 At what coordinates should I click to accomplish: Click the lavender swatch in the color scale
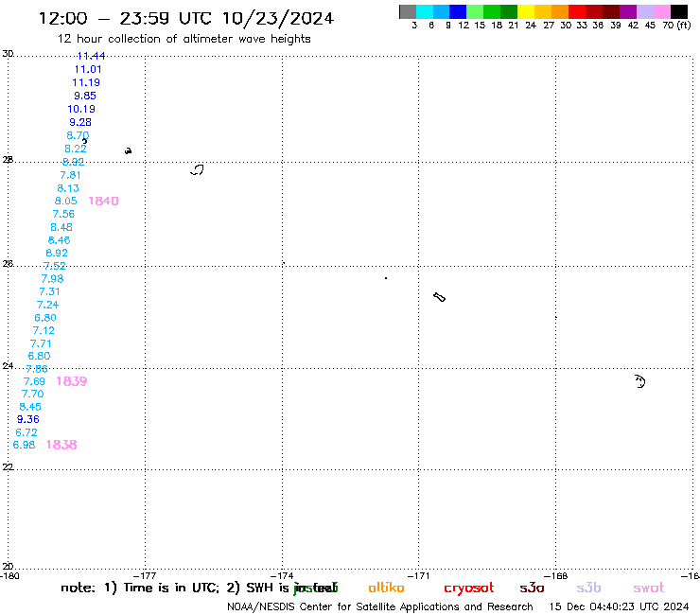(645, 11)
